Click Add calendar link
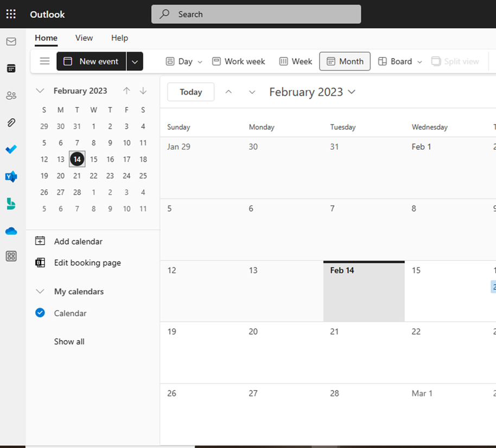This screenshot has width=496, height=448. [x=78, y=241]
